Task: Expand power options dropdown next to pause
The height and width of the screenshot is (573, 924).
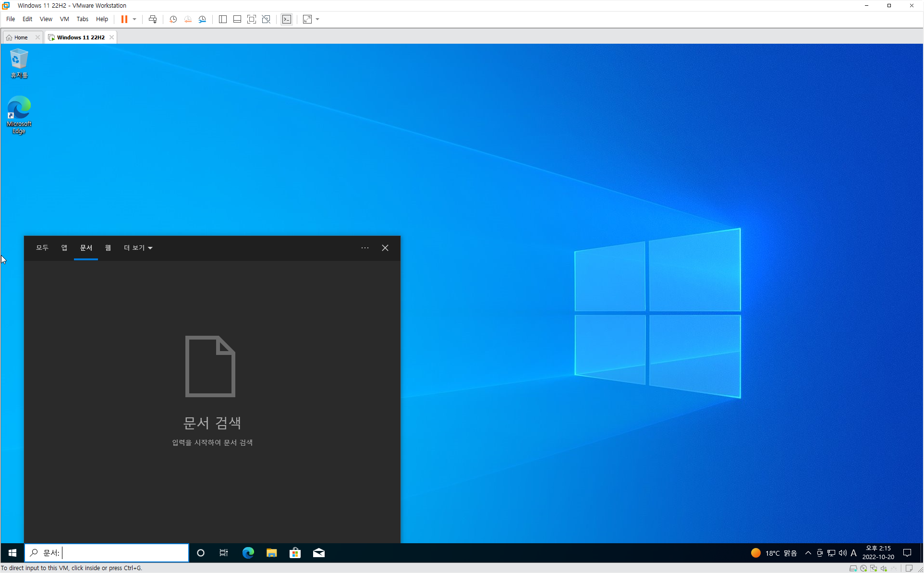Action: pos(134,19)
